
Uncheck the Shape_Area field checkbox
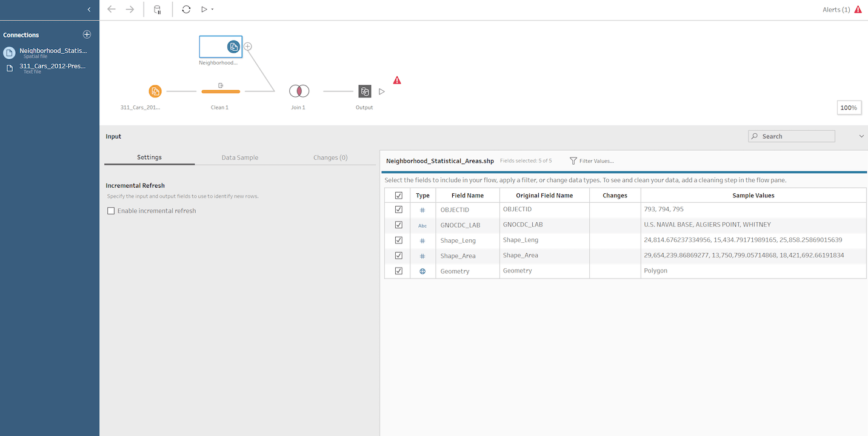coord(398,256)
